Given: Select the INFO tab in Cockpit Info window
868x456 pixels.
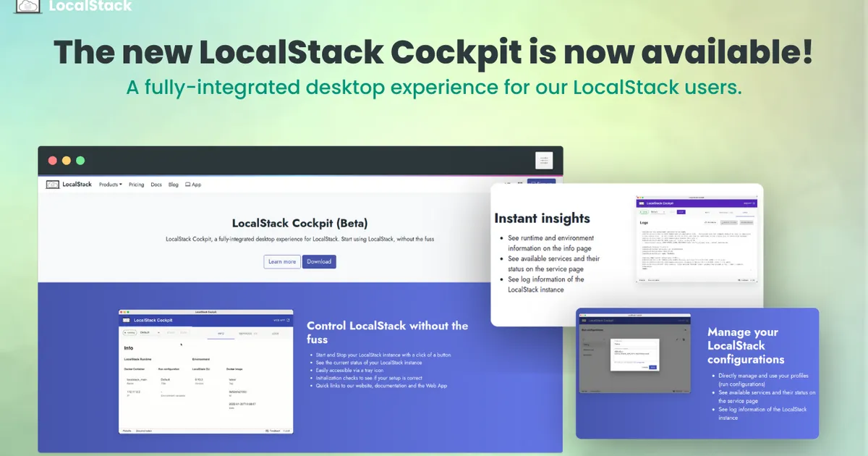Looking at the screenshot, I should (221, 333).
